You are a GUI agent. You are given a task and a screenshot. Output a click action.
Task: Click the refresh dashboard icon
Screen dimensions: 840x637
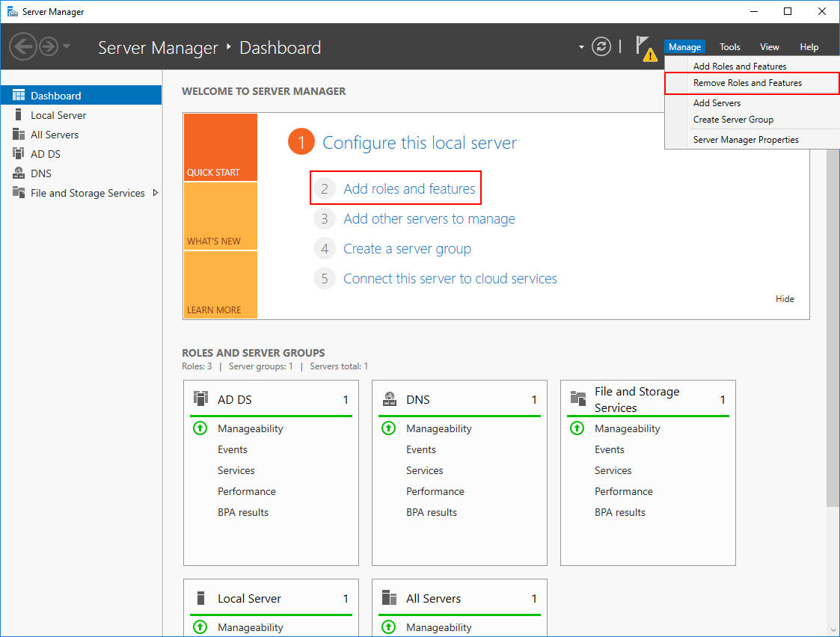[601, 47]
